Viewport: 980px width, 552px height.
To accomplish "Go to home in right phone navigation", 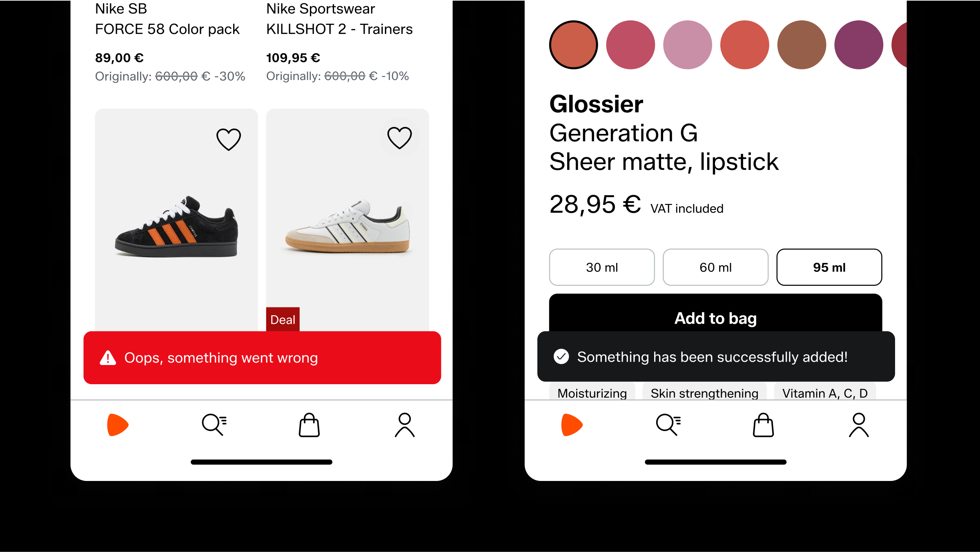I will point(572,425).
